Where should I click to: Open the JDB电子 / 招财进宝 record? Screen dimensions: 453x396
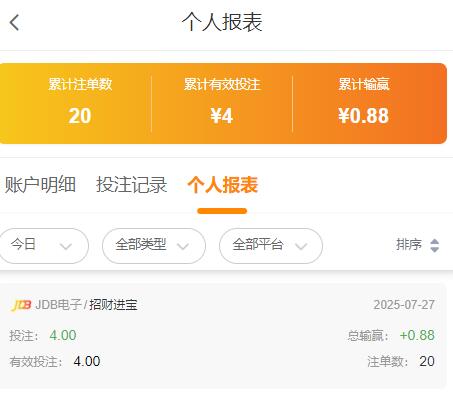(x=223, y=336)
